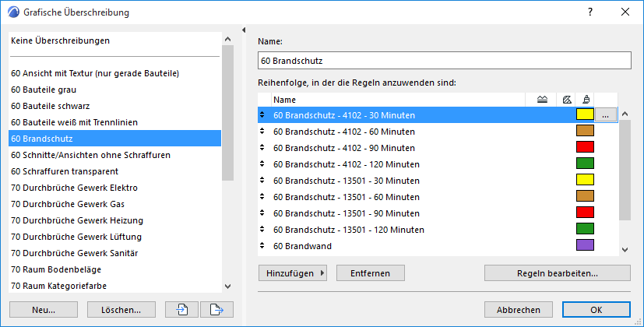Click the import overrides icon button

[x=181, y=309]
